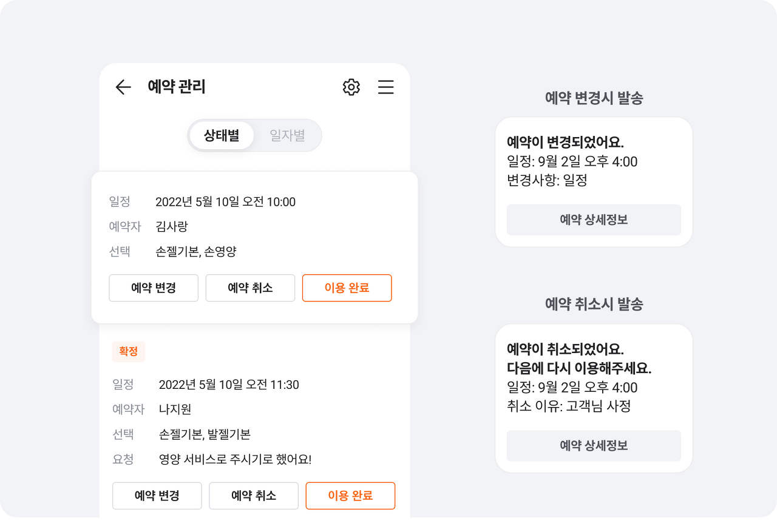Open the hamburger menu icon
Viewport: 777px width, 532px height.
tap(386, 87)
